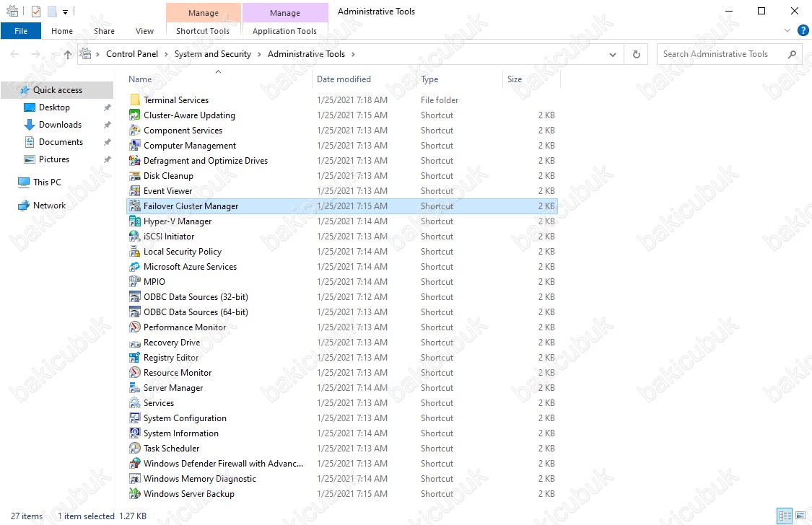Switch to large icons view layout
This screenshot has height=525, width=812.
coord(800,516)
